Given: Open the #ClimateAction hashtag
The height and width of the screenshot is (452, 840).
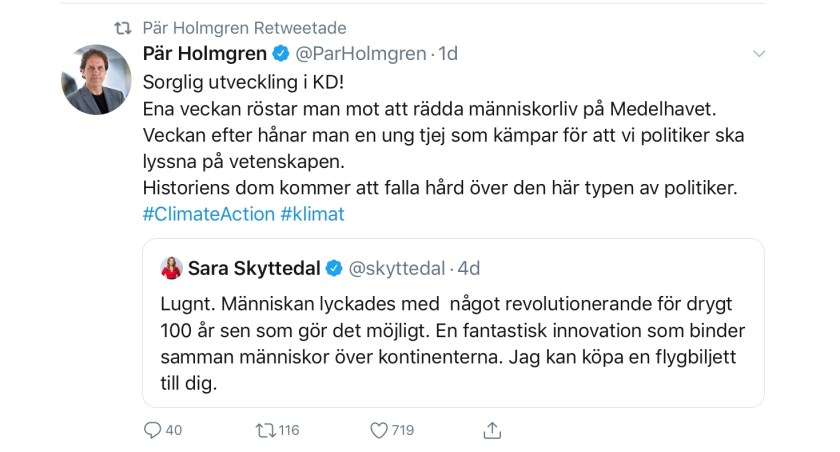Looking at the screenshot, I should click(x=208, y=214).
